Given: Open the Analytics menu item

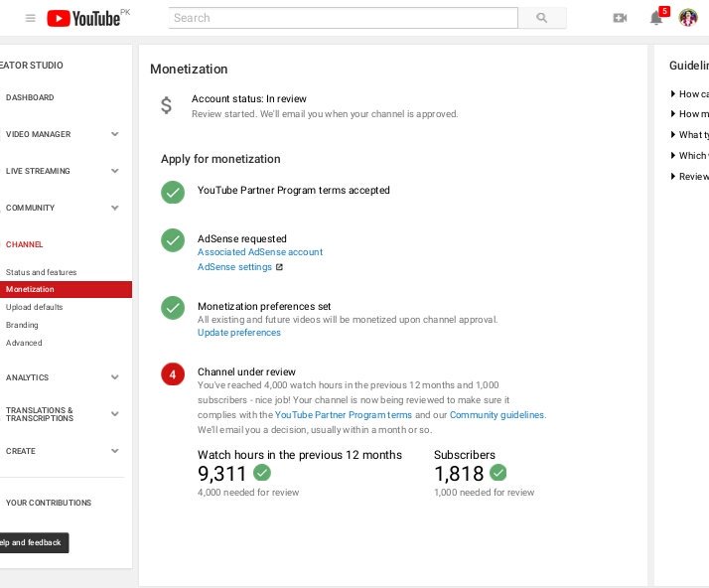Looking at the screenshot, I should (27, 377).
